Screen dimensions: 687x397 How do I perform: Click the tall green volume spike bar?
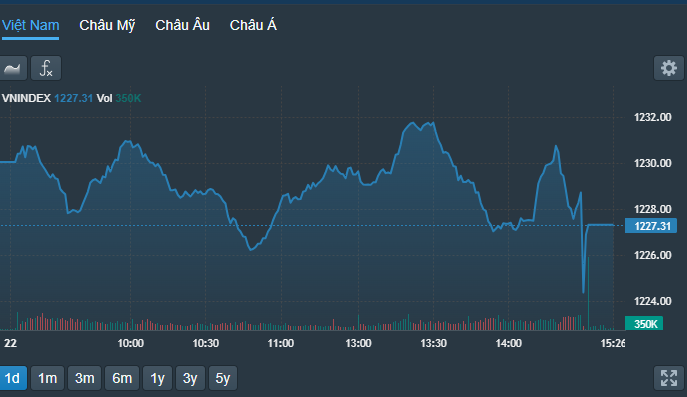point(588,294)
